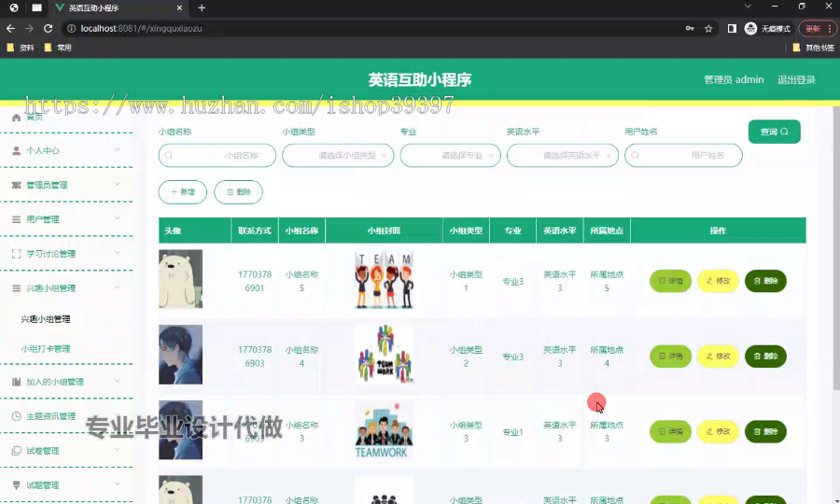Open the TEAMWORK cover image thumbnail
Image resolution: width=840 pixels, height=504 pixels.
coord(385,430)
